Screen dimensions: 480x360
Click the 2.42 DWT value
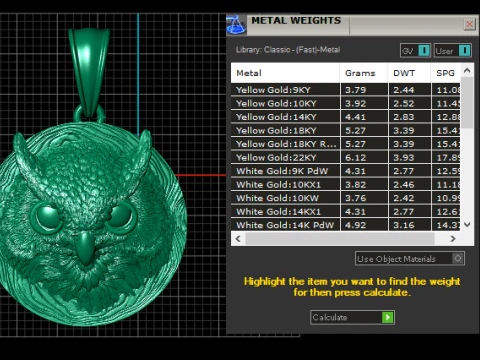coord(403,198)
